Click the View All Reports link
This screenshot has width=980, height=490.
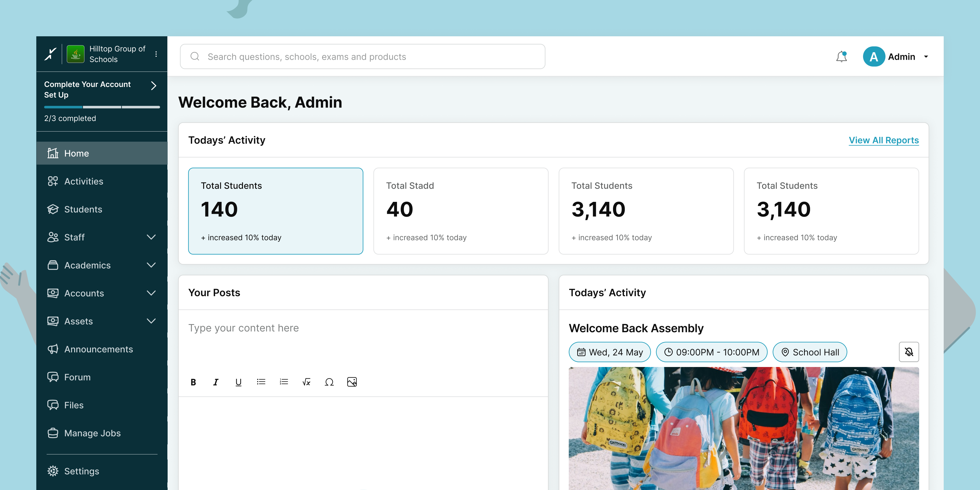884,140
